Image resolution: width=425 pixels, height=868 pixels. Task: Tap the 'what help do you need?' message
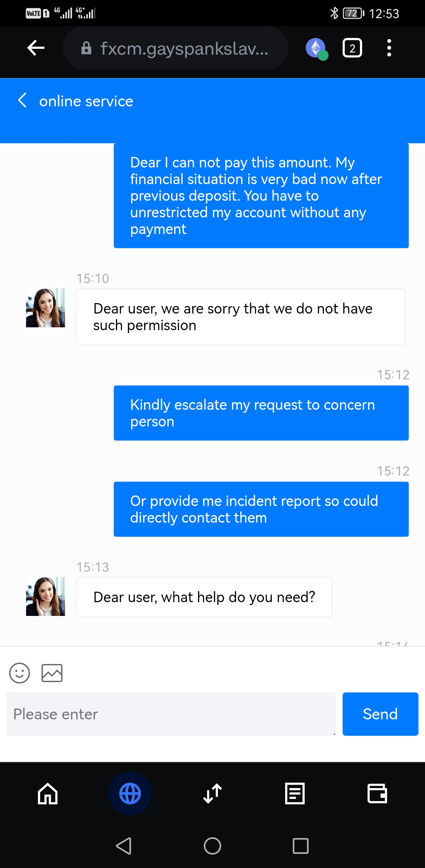[x=204, y=597]
